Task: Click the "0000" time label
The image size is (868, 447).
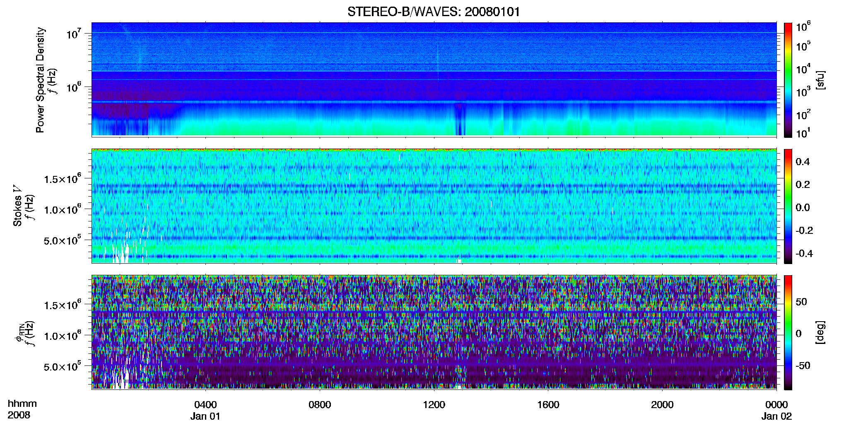Action: [776, 405]
